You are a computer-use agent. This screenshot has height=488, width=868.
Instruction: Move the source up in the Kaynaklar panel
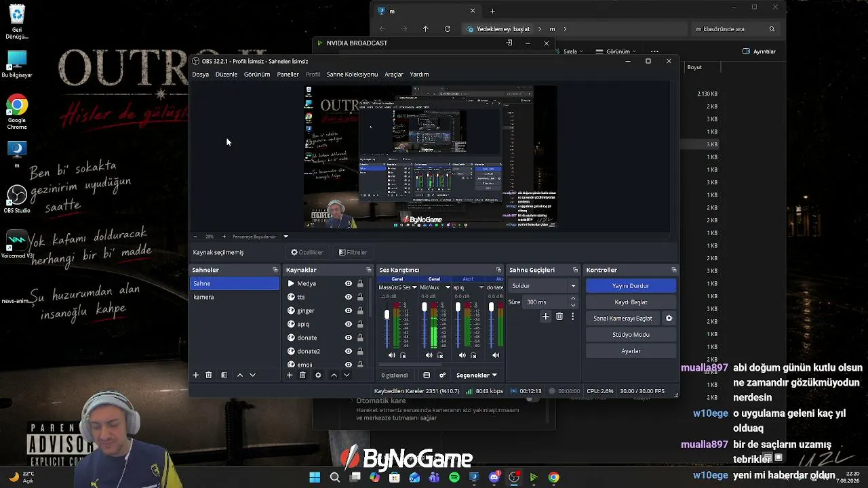[x=334, y=375]
